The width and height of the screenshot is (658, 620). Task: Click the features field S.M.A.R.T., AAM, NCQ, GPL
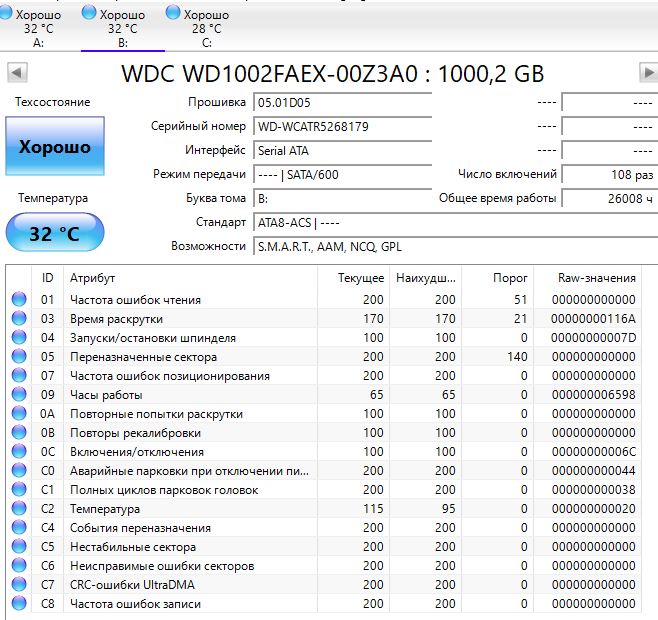[456, 246]
